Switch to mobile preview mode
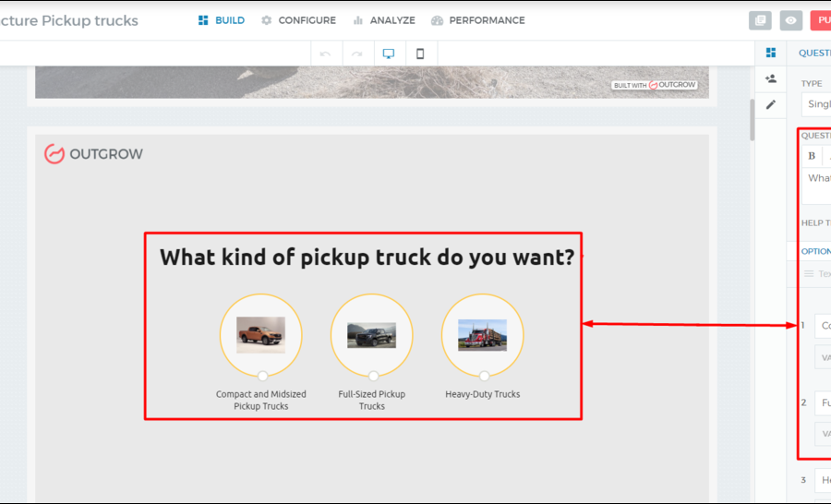Image resolution: width=831 pixels, height=504 pixels. 420,54
